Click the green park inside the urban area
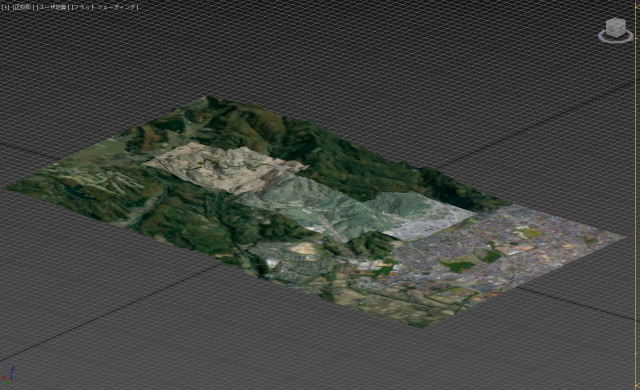 457,266
